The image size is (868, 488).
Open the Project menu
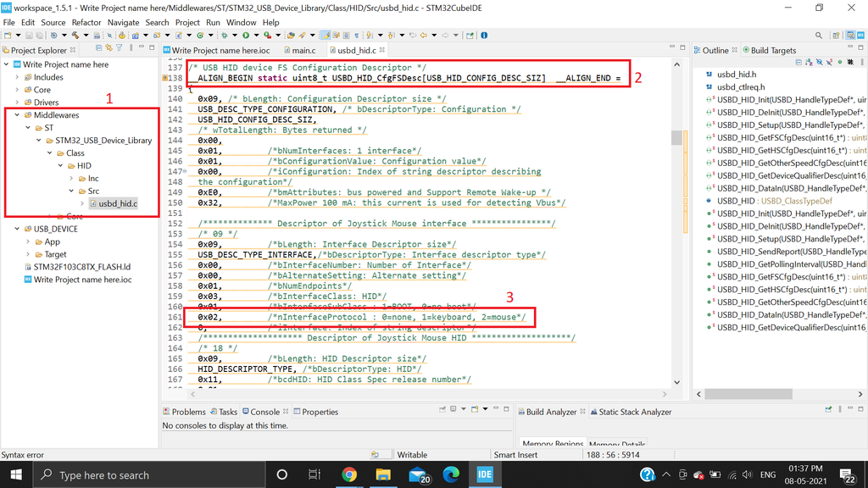tap(187, 23)
